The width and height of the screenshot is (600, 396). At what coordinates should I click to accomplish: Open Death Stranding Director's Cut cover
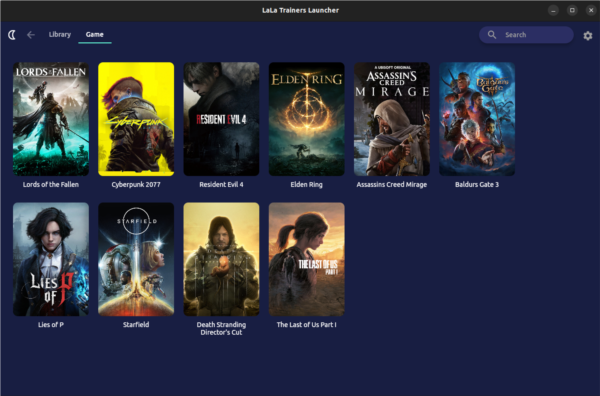click(x=221, y=259)
